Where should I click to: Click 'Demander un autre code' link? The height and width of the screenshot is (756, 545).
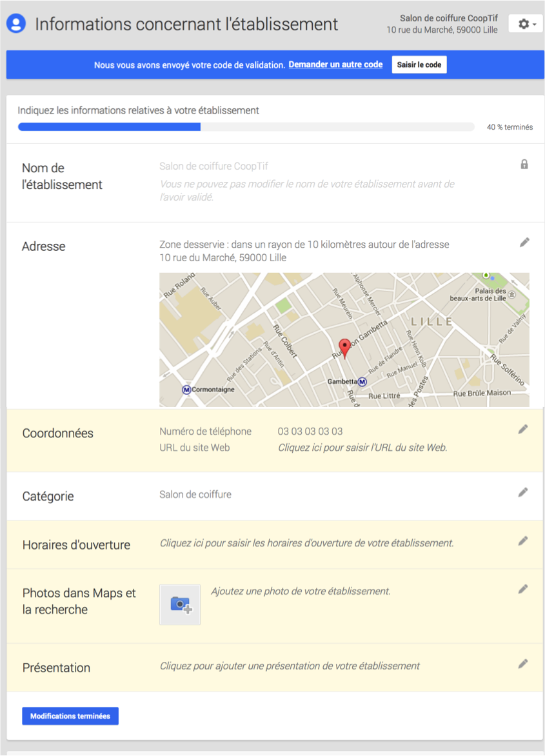pos(335,65)
